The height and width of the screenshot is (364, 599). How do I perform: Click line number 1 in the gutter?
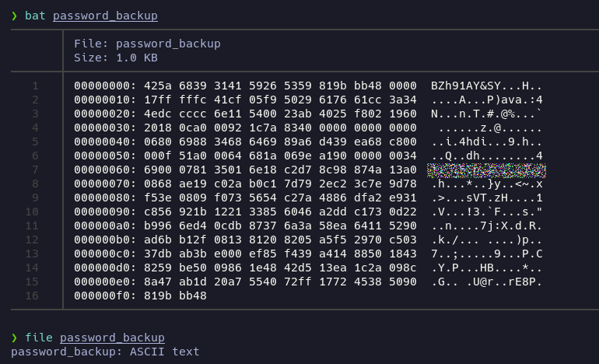36,86
